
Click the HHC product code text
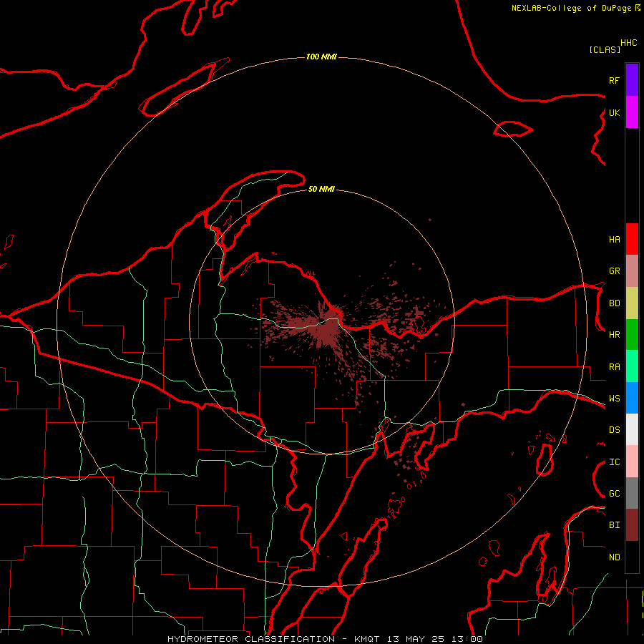coord(628,43)
